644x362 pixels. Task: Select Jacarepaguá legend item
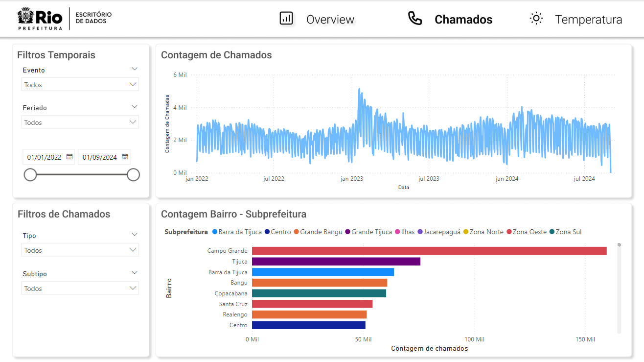click(x=439, y=232)
